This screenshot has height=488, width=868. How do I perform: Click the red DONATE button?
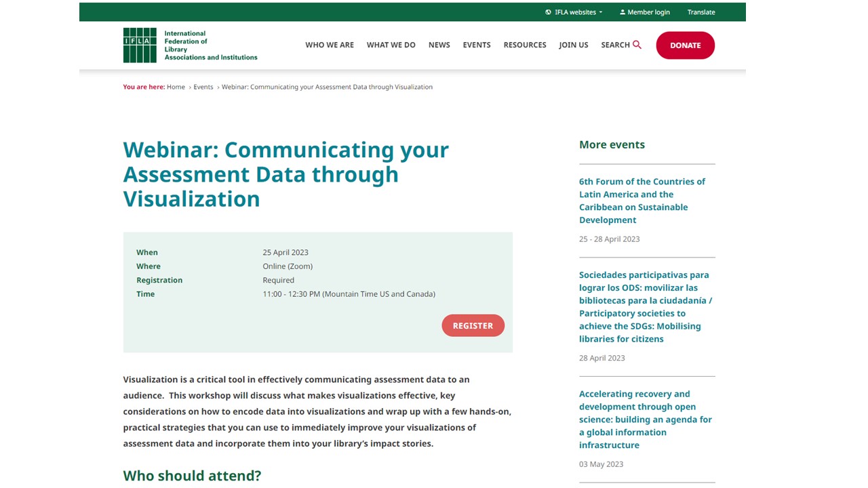pos(686,45)
